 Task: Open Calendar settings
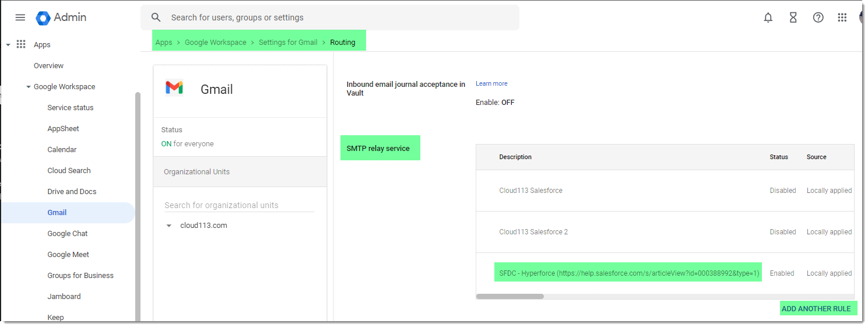tap(62, 150)
